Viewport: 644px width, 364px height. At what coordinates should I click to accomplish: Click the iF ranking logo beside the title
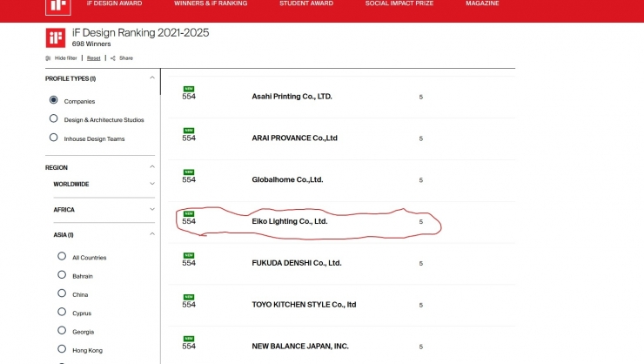(x=56, y=37)
